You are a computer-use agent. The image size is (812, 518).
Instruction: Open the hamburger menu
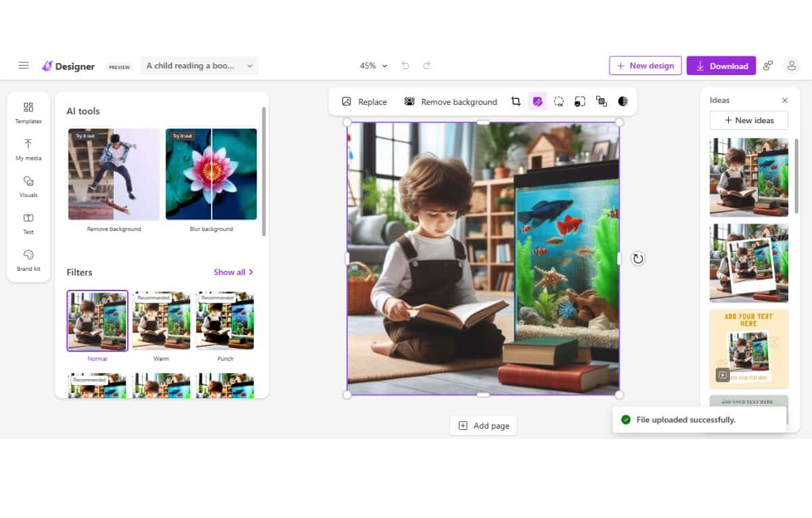(x=24, y=66)
